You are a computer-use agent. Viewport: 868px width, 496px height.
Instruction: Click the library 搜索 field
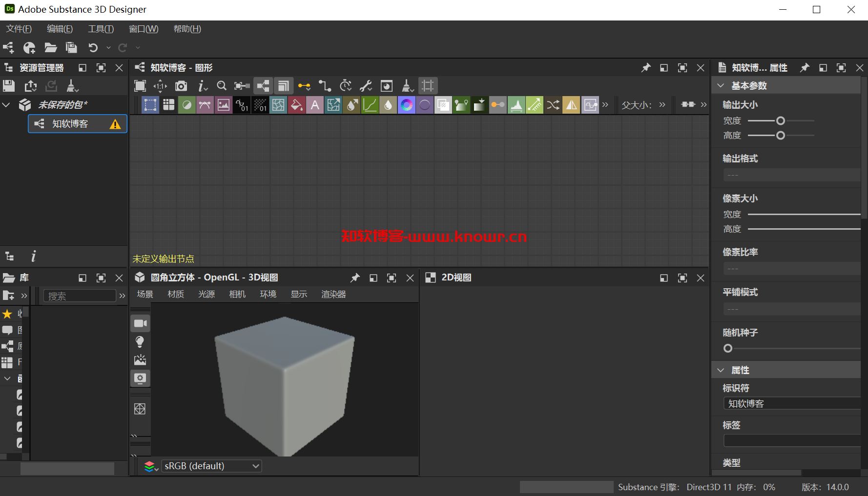click(x=80, y=296)
